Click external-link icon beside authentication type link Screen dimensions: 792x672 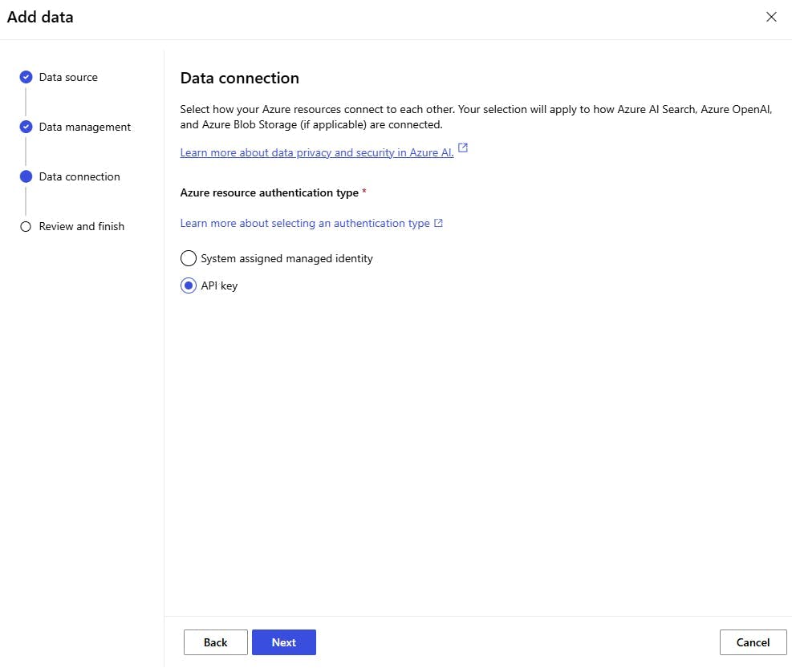438,223
